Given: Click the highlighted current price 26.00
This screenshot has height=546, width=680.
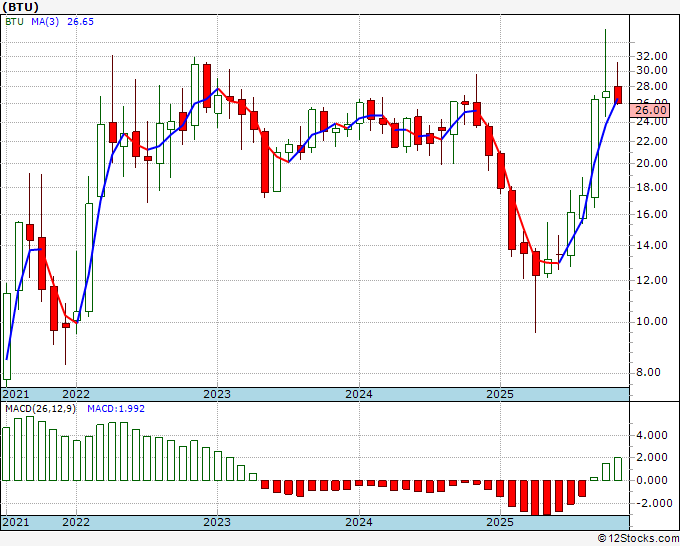Looking at the screenshot, I should (650, 110).
